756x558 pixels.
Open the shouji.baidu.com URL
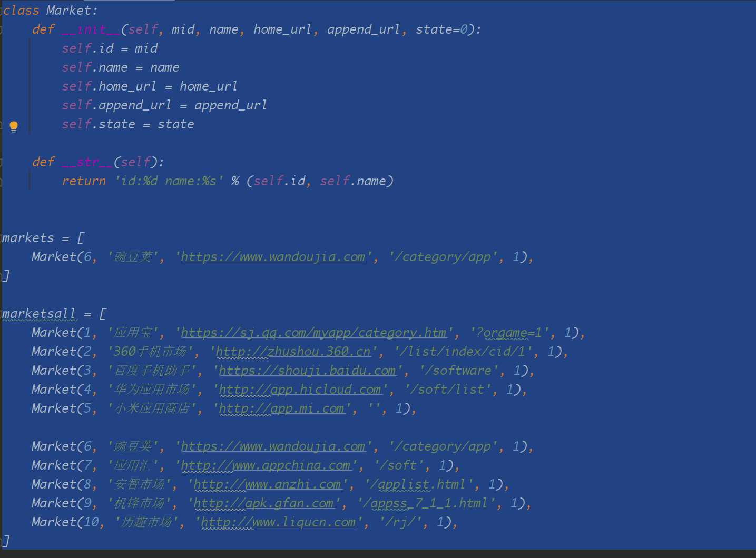[x=307, y=371]
